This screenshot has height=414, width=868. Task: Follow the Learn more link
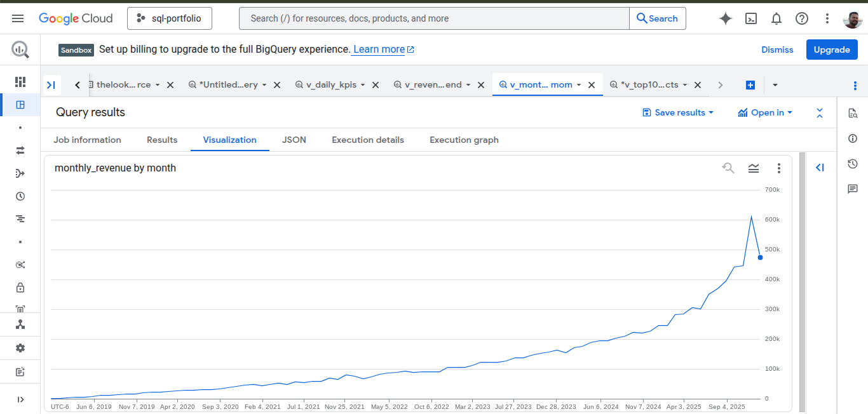[x=379, y=50]
